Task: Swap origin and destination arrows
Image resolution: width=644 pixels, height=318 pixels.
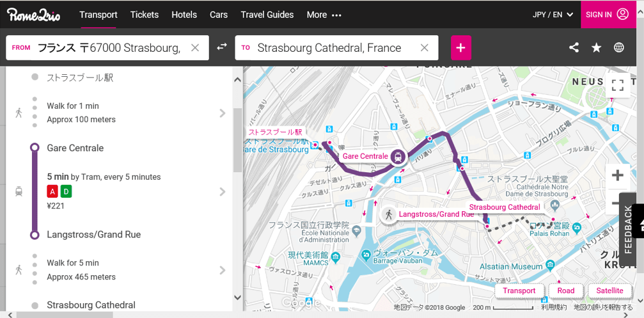Action: [x=222, y=47]
